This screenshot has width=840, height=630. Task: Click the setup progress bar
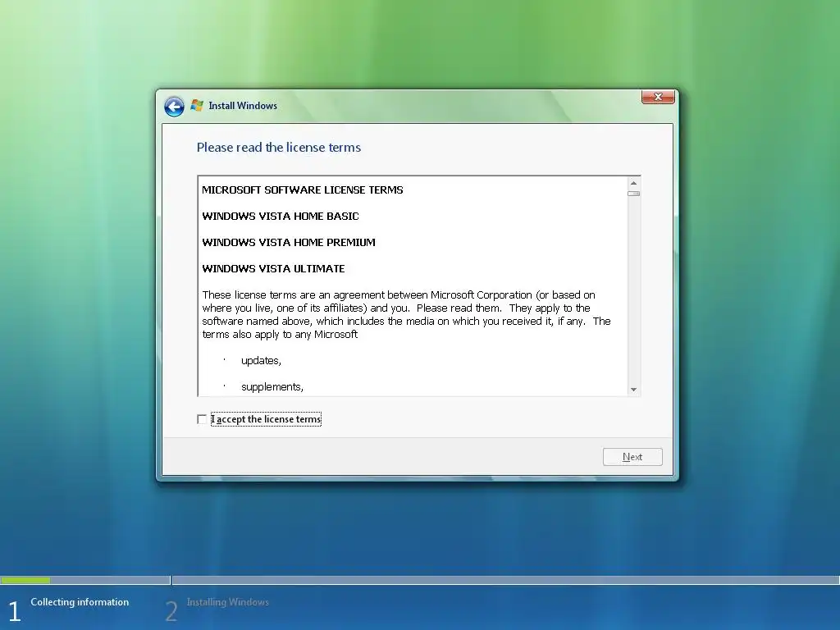pos(420,580)
